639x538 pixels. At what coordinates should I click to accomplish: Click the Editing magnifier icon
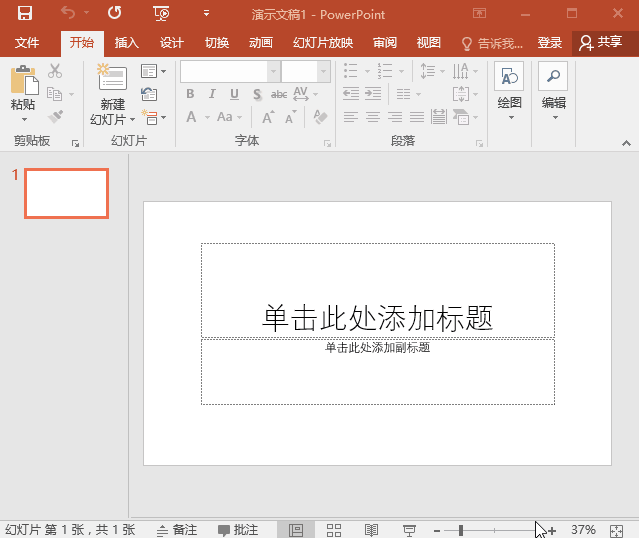pyautogui.click(x=553, y=78)
